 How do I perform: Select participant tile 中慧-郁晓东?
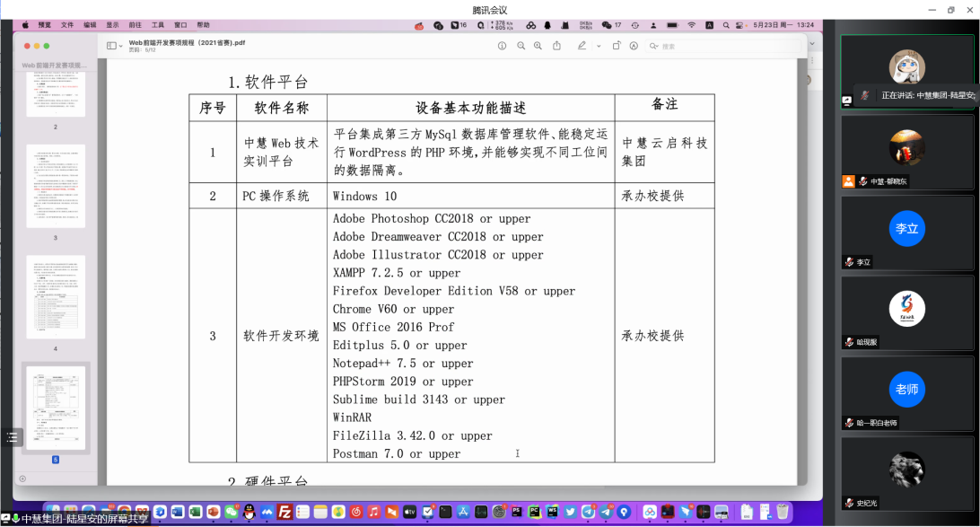[907, 152]
